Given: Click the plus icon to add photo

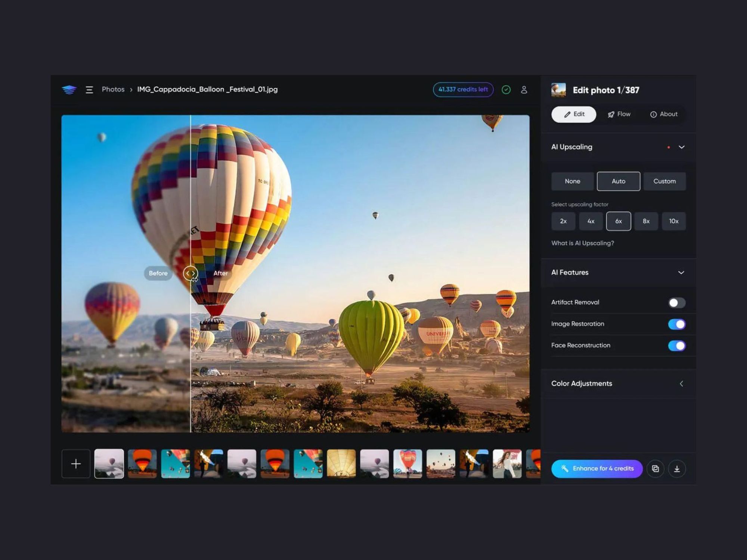Looking at the screenshot, I should tap(76, 464).
